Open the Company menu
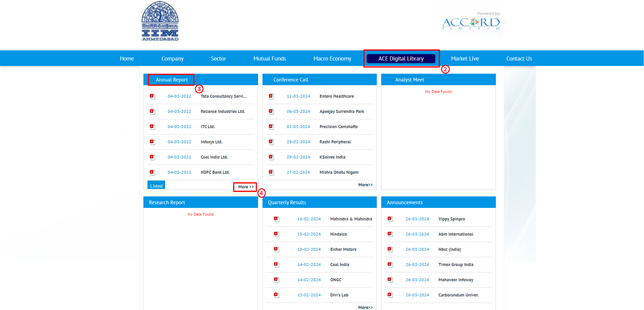Image resolution: width=644 pixels, height=310 pixels. [x=172, y=58]
